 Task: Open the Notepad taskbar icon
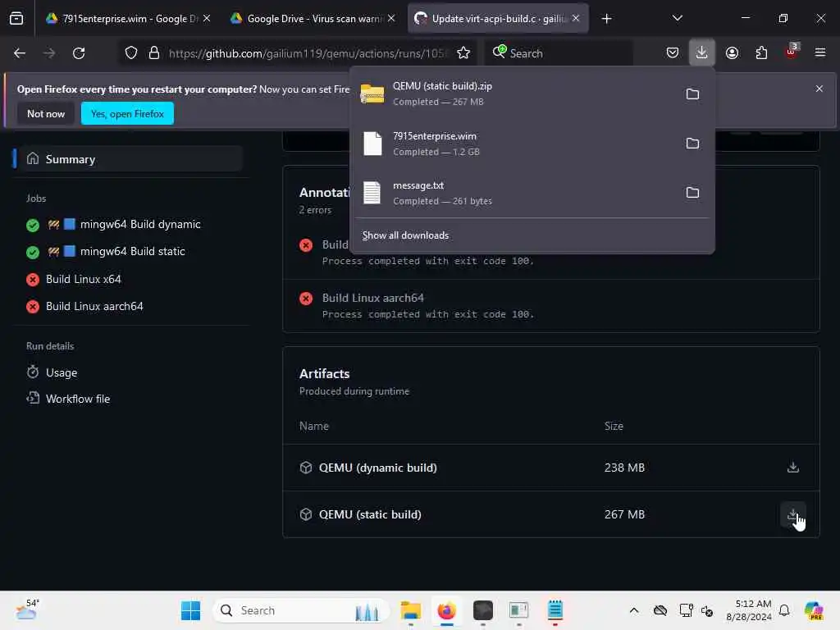[555, 610]
